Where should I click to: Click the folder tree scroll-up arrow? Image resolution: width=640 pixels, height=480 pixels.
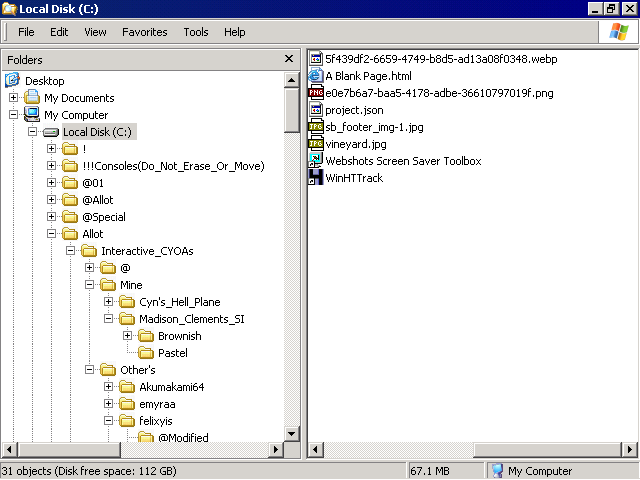(291, 80)
